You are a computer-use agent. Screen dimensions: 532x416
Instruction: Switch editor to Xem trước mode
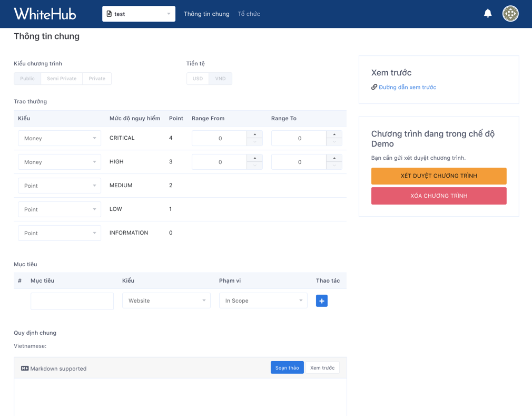pyautogui.click(x=322, y=367)
